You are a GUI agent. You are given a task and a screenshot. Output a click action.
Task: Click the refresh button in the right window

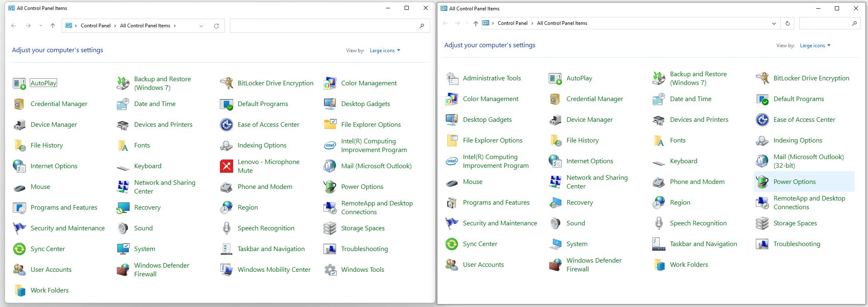click(x=787, y=24)
